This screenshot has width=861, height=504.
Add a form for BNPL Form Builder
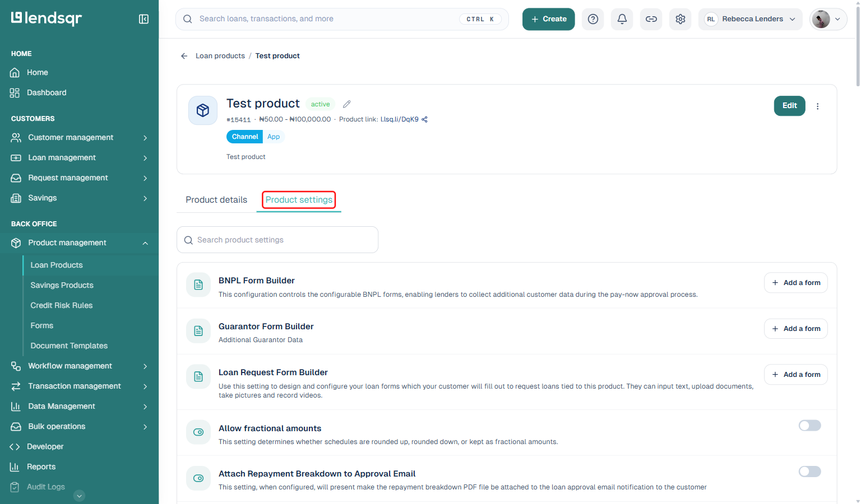(796, 283)
